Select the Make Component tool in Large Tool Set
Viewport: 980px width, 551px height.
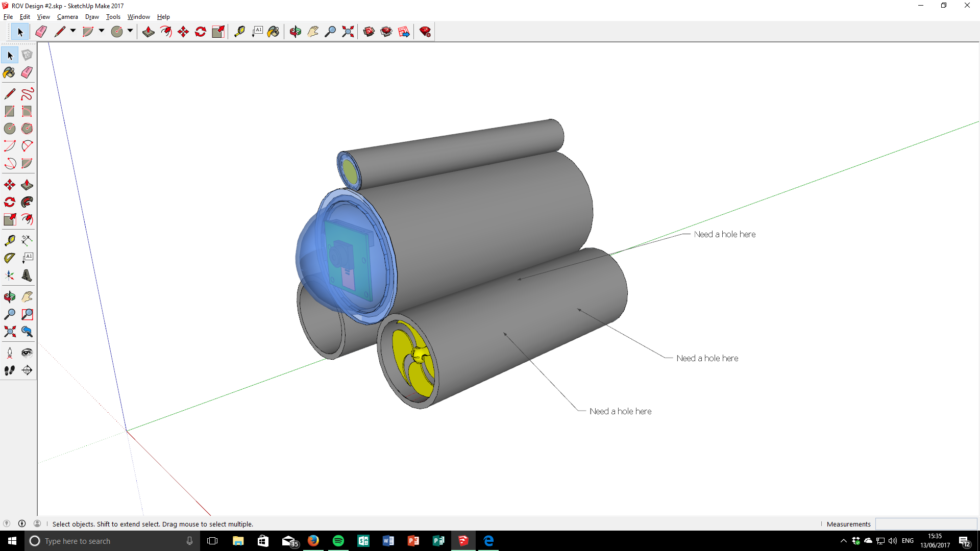tap(27, 55)
